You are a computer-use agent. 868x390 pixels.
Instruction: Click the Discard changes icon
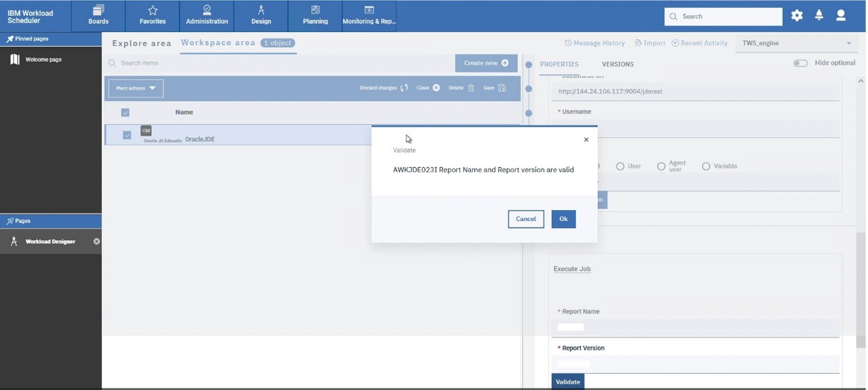point(404,88)
